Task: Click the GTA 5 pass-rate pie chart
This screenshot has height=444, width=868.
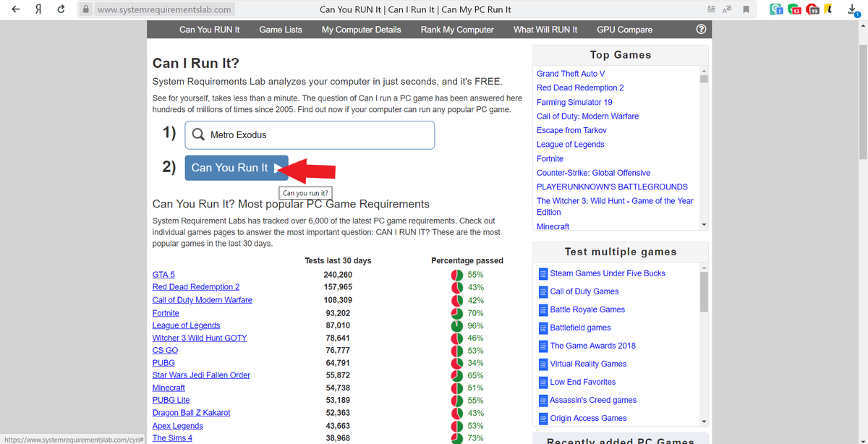Action: click(457, 275)
